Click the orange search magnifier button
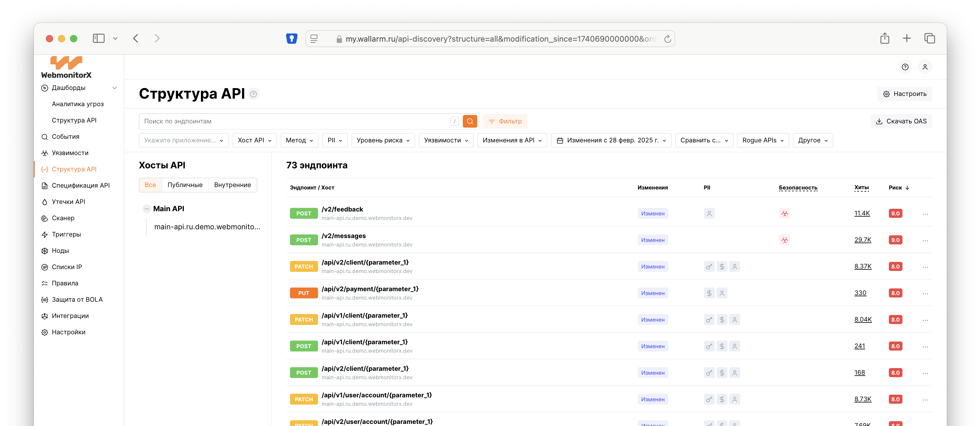The width and height of the screenshot is (980, 426). pyautogui.click(x=470, y=121)
